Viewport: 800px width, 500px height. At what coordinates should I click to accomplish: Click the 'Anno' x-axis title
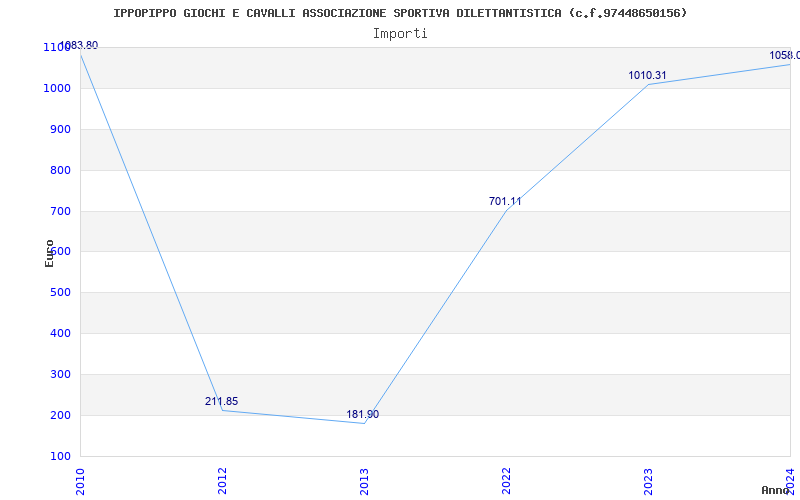(x=775, y=490)
